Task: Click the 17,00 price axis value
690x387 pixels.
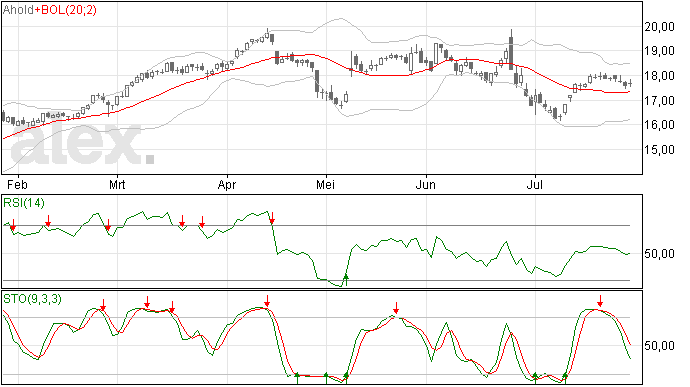Action: [660, 100]
